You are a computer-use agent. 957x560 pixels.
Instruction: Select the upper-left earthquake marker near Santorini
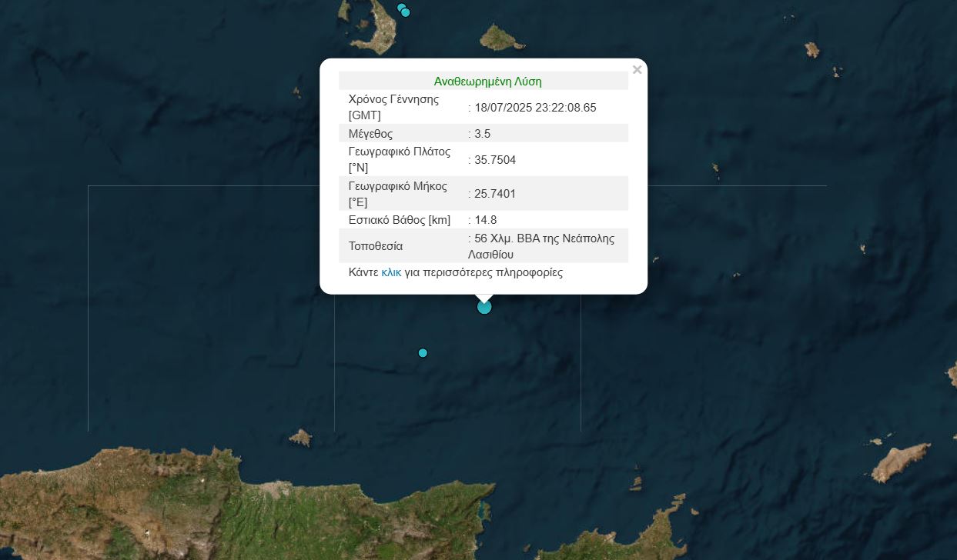[x=400, y=8]
